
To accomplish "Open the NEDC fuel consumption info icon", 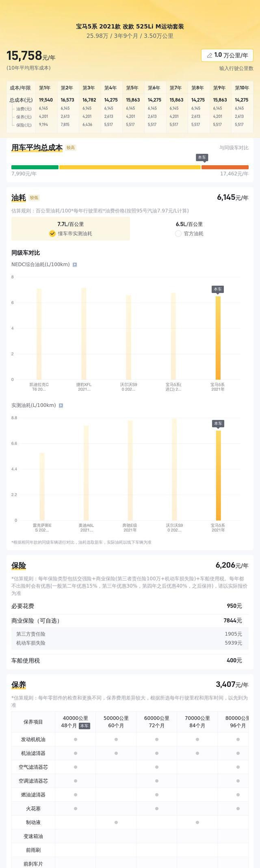I will (75, 265).
